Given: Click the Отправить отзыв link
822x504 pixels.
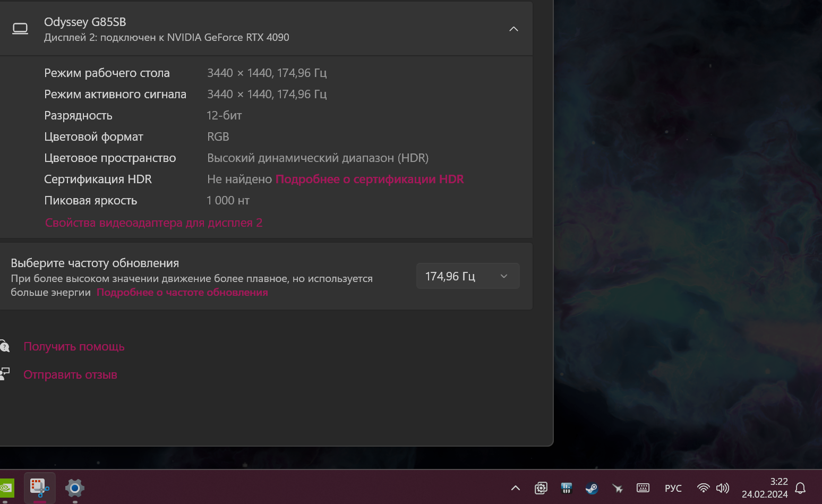Looking at the screenshot, I should pos(70,375).
